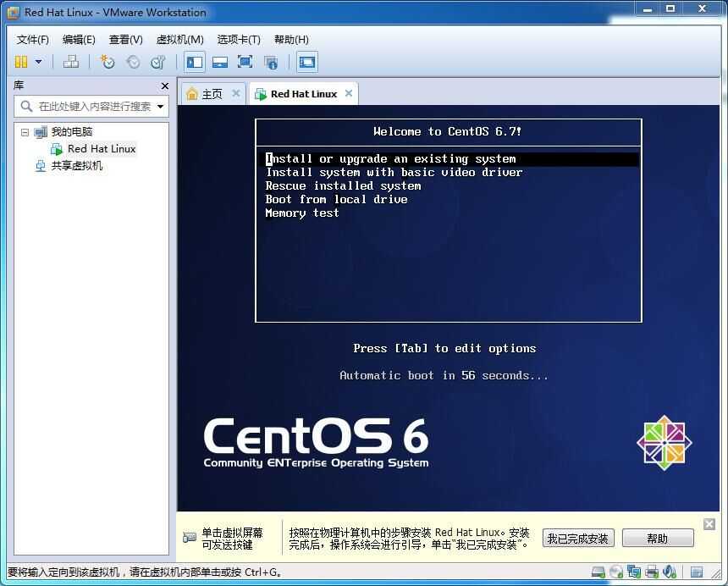Minimize the VMware Workstation window

[x=648, y=8]
